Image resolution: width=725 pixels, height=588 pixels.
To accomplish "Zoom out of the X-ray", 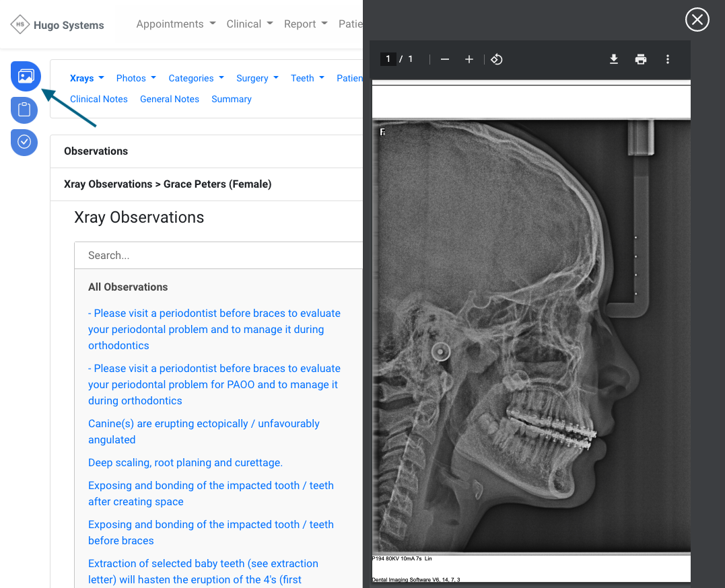I will (445, 59).
